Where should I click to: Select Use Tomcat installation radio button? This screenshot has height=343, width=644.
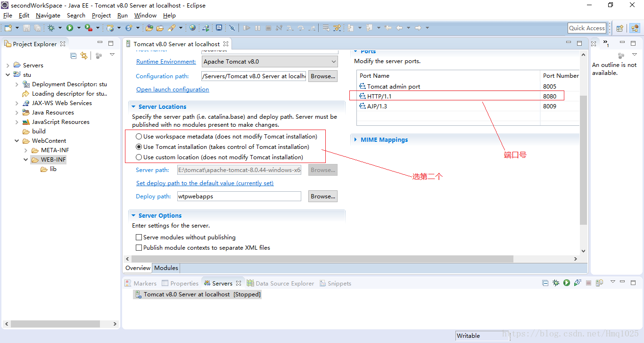[139, 147]
